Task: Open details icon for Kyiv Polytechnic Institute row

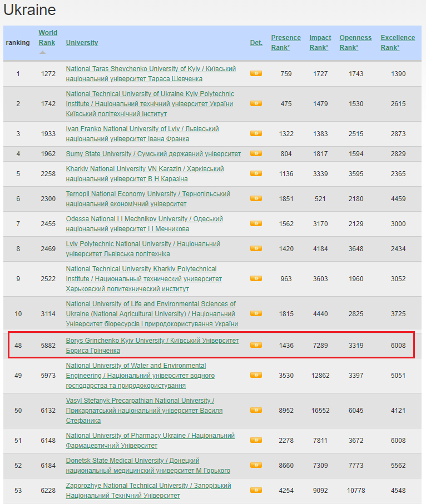Action: (256, 103)
